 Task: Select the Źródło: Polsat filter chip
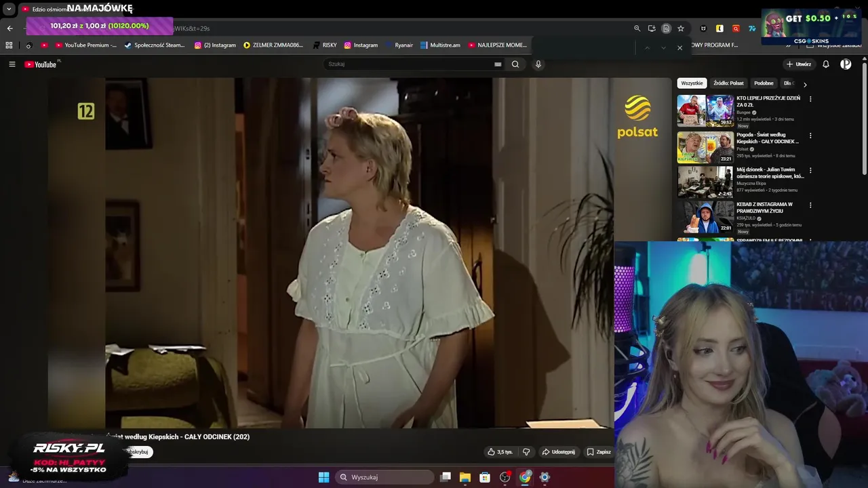(728, 83)
